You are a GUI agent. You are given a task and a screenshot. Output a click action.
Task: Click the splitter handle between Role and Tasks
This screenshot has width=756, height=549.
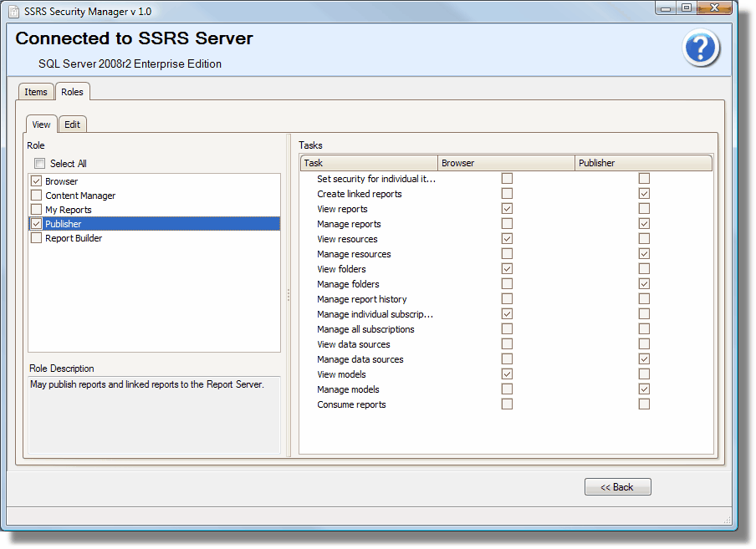coord(289,295)
